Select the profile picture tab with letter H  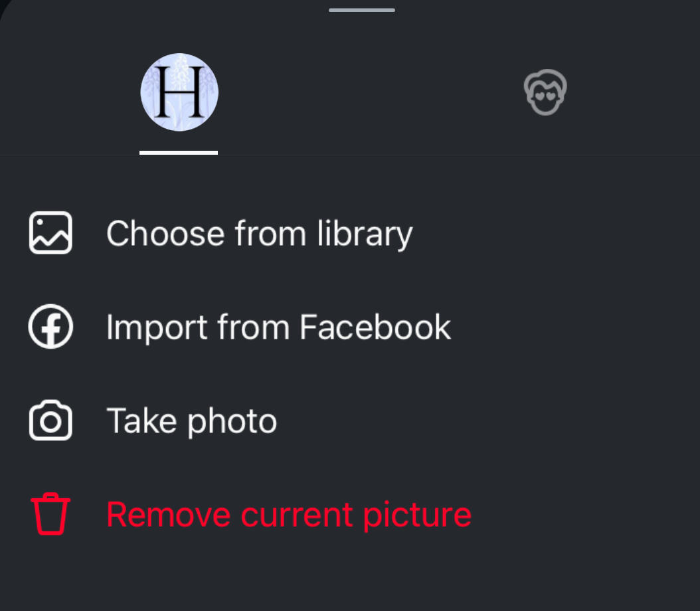point(179,92)
